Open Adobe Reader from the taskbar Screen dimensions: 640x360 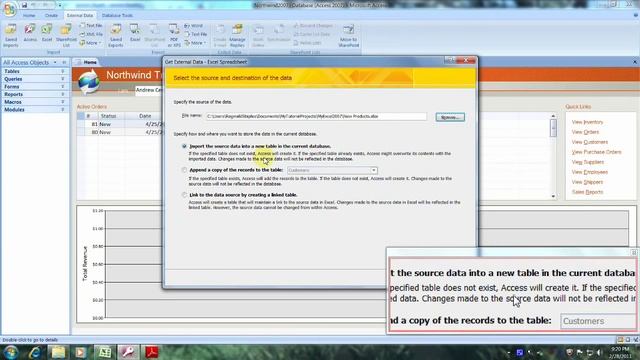click(152, 352)
